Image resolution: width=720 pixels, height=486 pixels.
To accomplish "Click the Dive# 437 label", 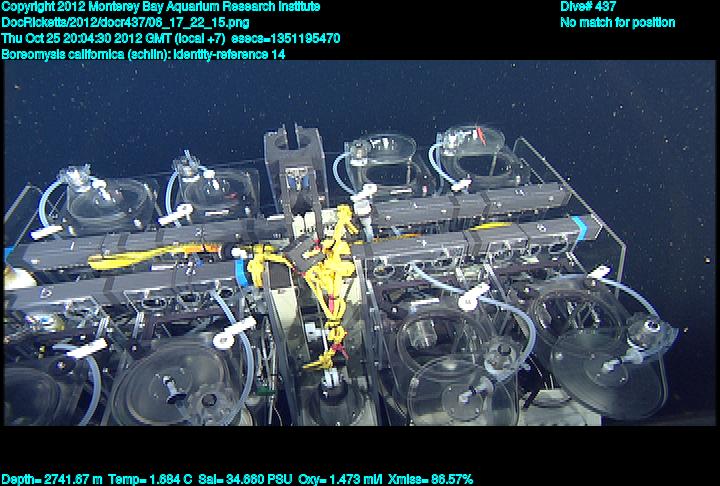I will [588, 6].
